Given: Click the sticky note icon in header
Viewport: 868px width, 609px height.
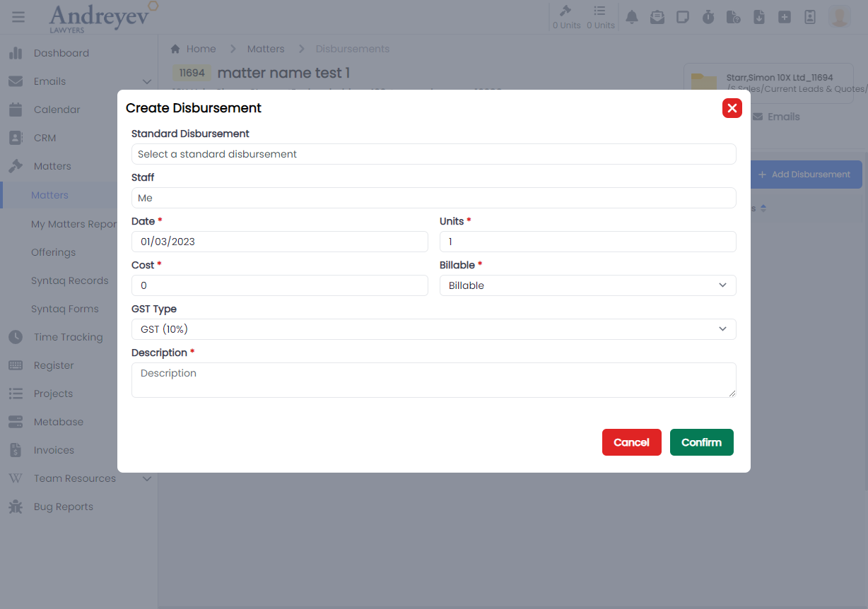Looking at the screenshot, I should (683, 17).
